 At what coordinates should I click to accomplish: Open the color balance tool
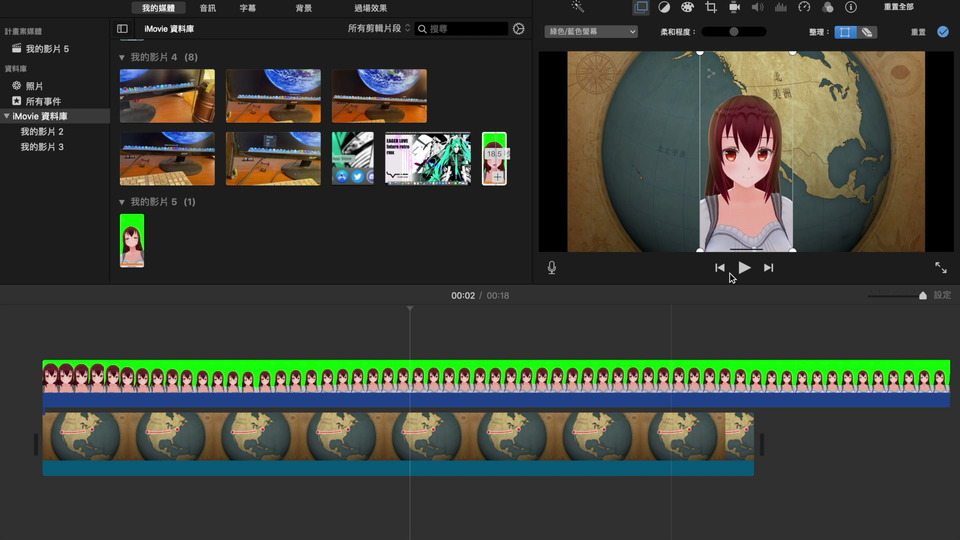pyautogui.click(x=664, y=7)
